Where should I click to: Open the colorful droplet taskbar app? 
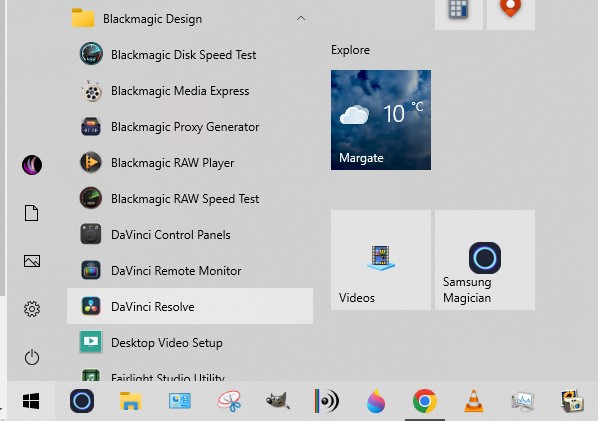coord(376,401)
